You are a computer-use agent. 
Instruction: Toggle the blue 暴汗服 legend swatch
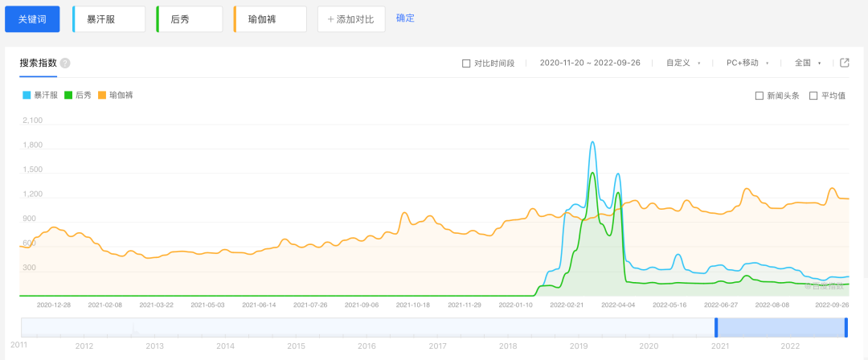27,95
